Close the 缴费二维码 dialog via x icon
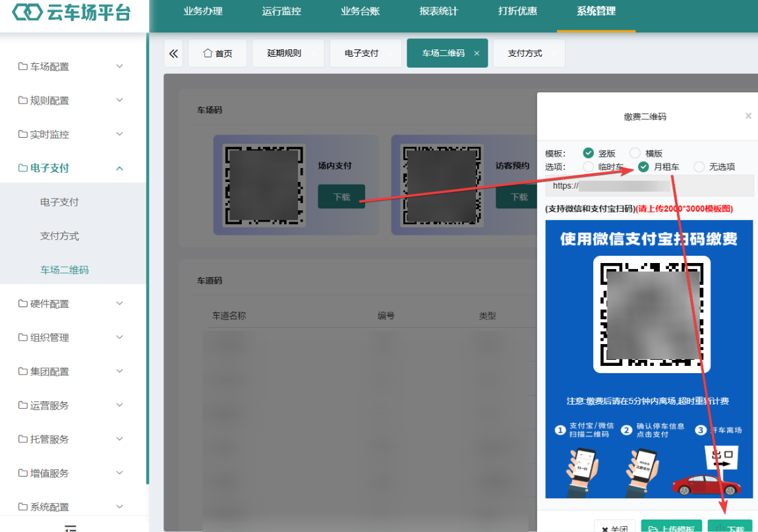 coord(748,115)
